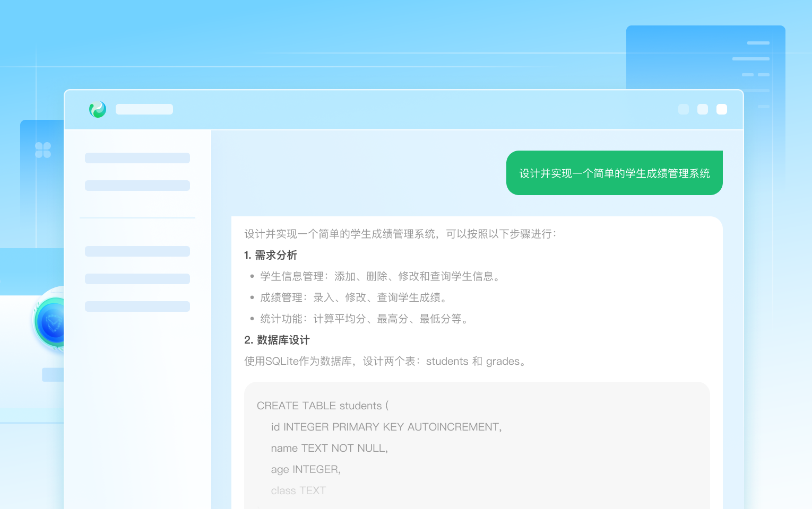Click the leftmost window control button

[684, 109]
